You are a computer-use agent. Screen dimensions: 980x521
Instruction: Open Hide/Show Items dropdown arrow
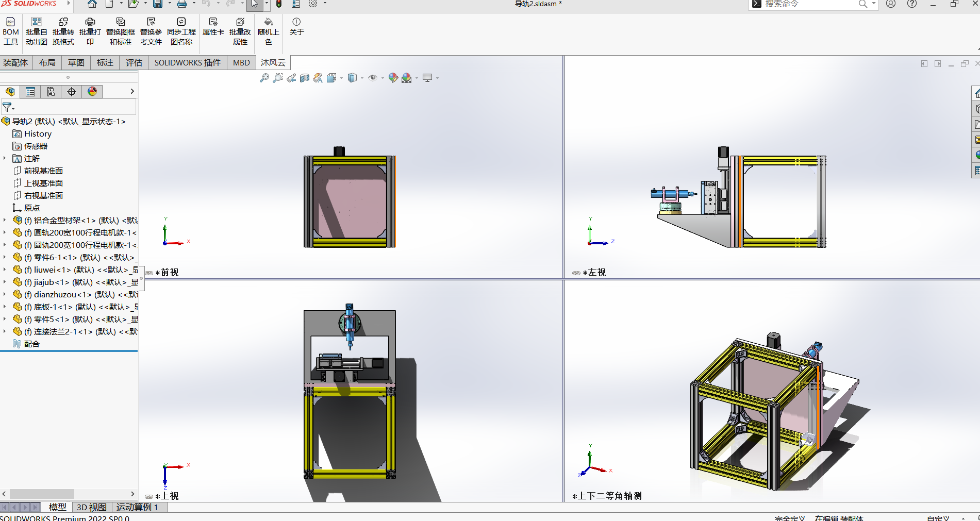(x=383, y=78)
